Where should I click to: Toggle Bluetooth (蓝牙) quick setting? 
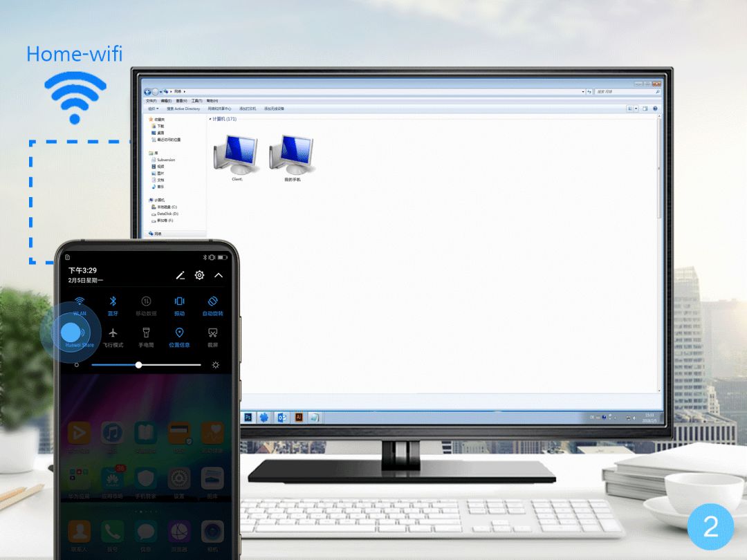(113, 306)
